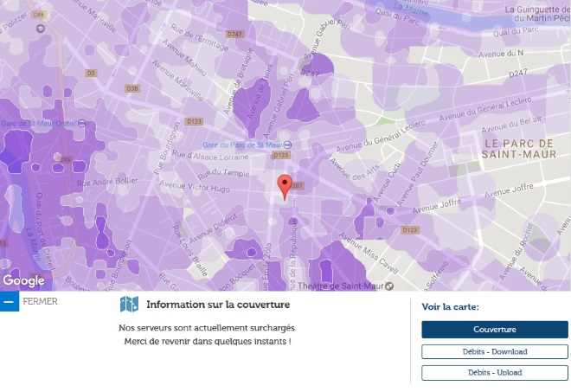Click the red location pin marker
This screenshot has height=392, width=571.
coord(285,187)
